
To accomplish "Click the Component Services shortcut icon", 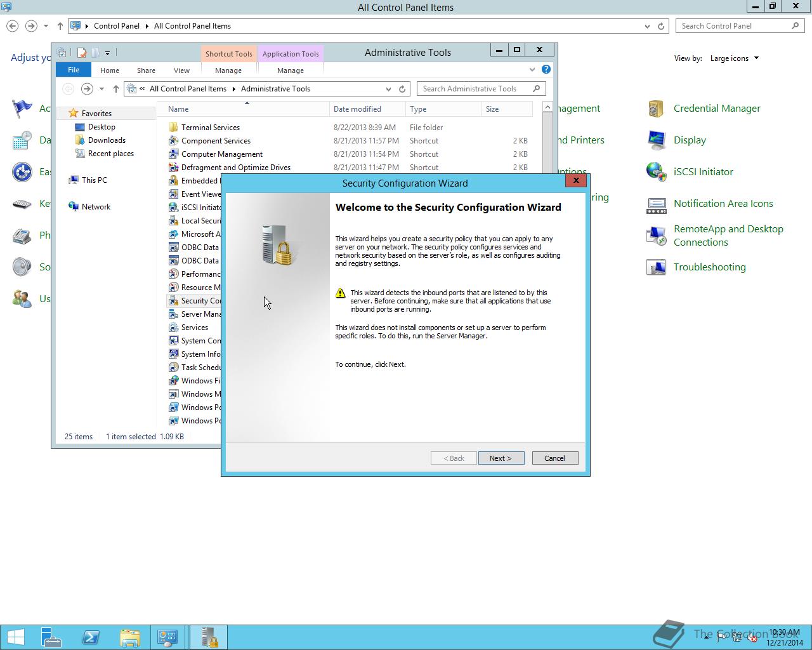I will (x=173, y=141).
